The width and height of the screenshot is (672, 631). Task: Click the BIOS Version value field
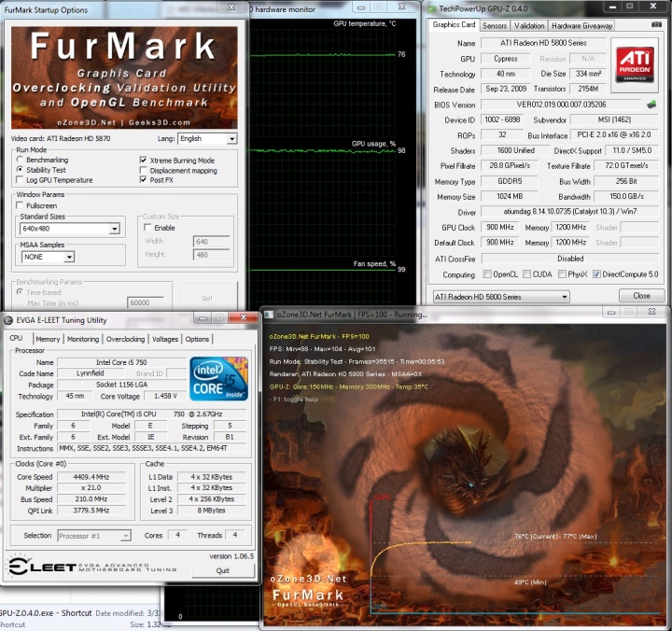(561, 105)
